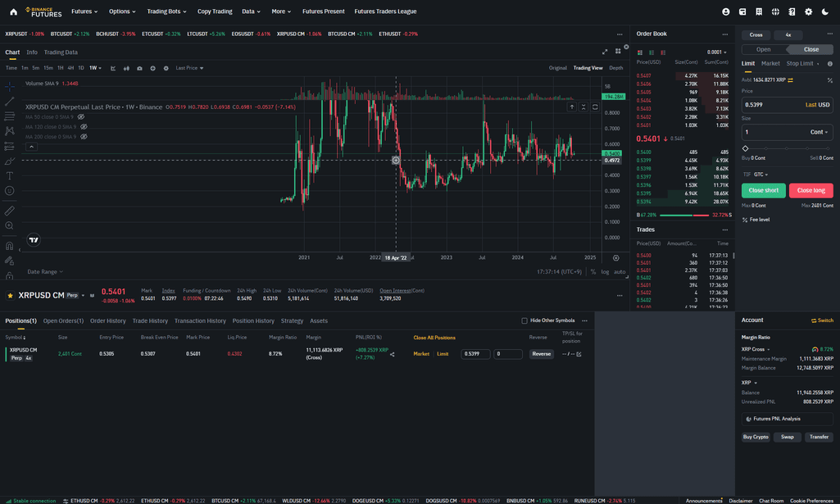Open order book 0.0001 precision dropdown

(x=717, y=52)
